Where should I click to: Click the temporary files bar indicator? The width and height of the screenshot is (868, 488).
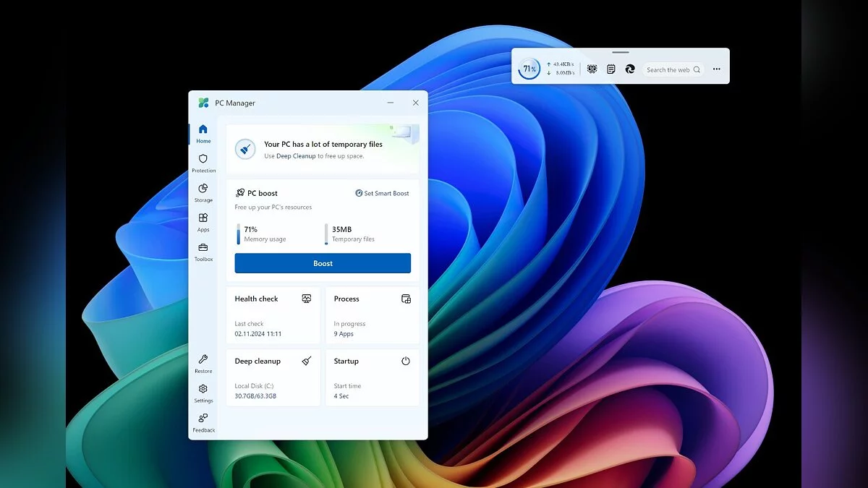pos(326,234)
